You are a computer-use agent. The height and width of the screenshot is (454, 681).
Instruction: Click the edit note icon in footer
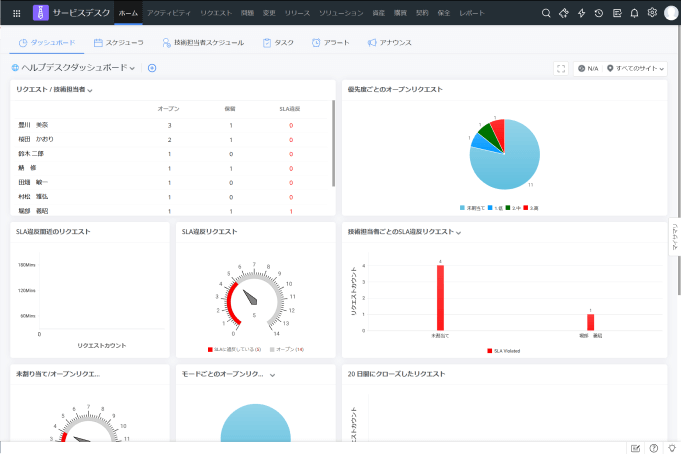click(635, 448)
